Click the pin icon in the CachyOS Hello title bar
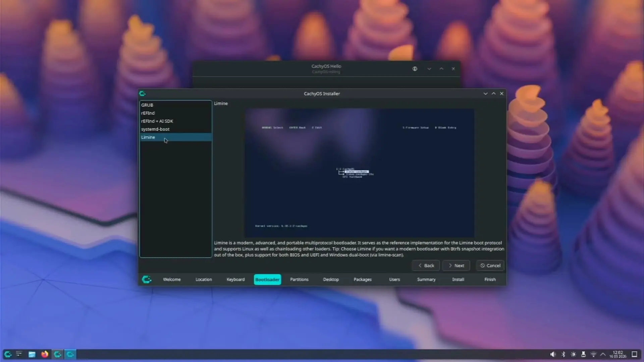Image resolution: width=644 pixels, height=362 pixels. pyautogui.click(x=415, y=69)
